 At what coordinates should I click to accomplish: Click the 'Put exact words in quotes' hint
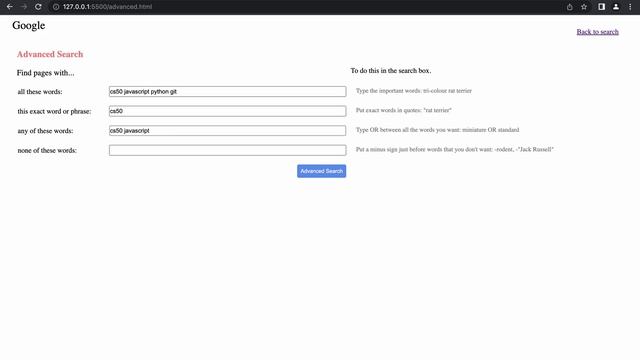pyautogui.click(x=404, y=110)
